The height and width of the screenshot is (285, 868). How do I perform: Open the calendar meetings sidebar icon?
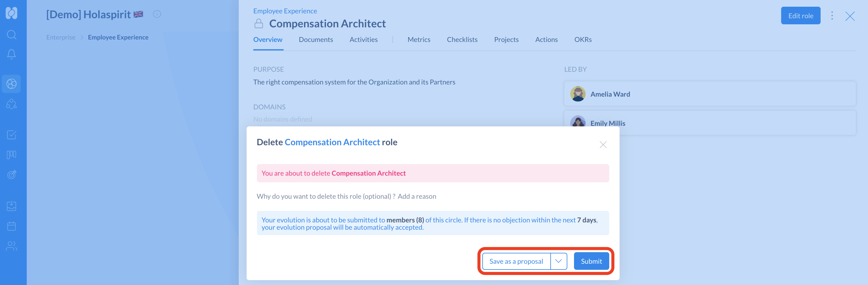[12, 226]
